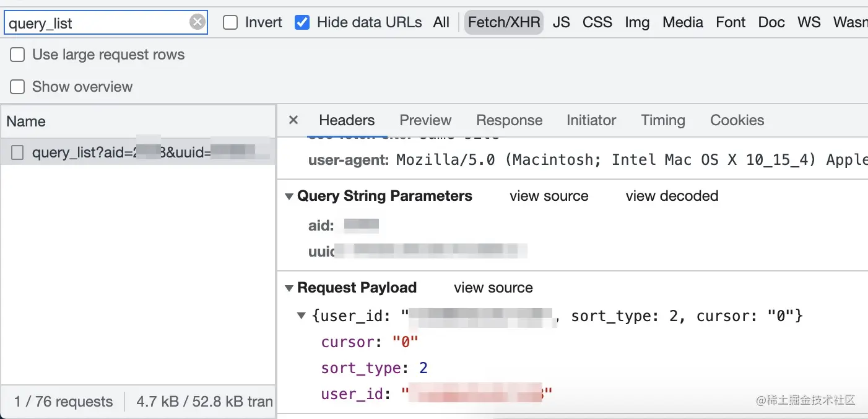
Task: Open the Initiator tab
Action: 591,120
